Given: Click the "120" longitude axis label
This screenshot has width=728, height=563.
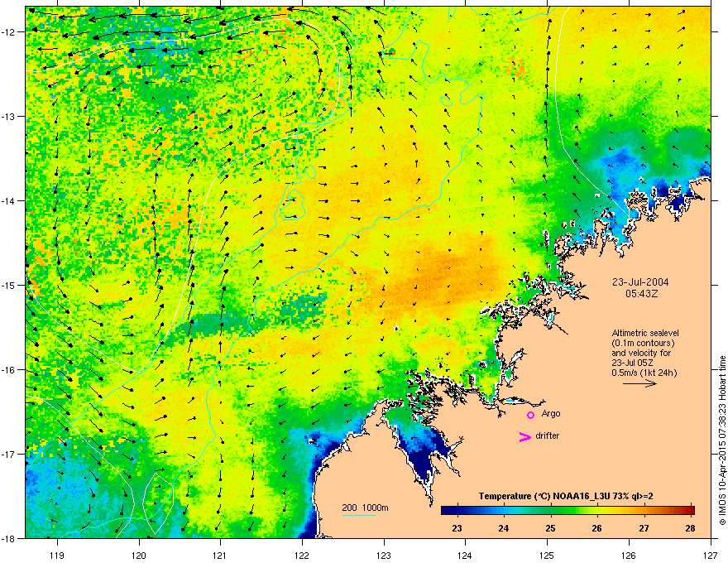Looking at the screenshot, I should tap(139, 555).
